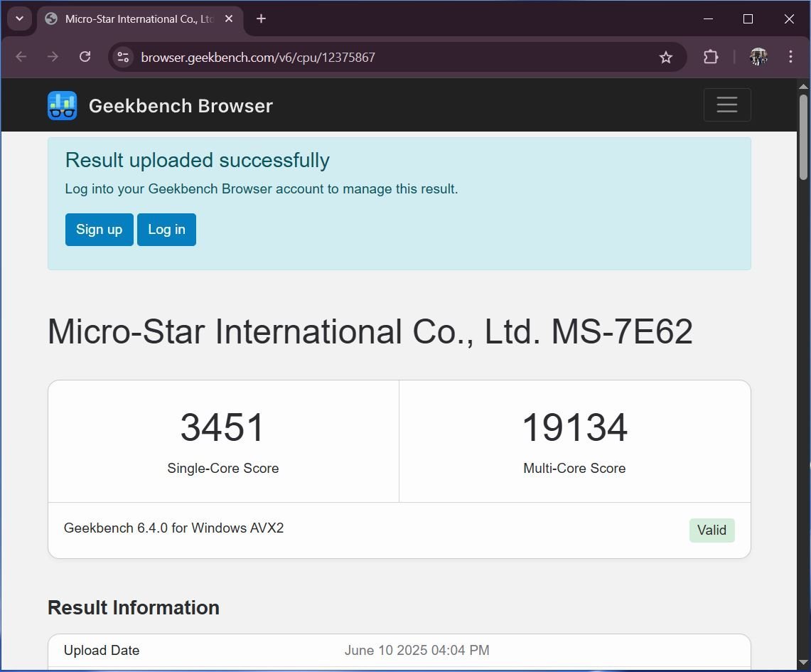Open the Chrome profile avatar

click(758, 57)
